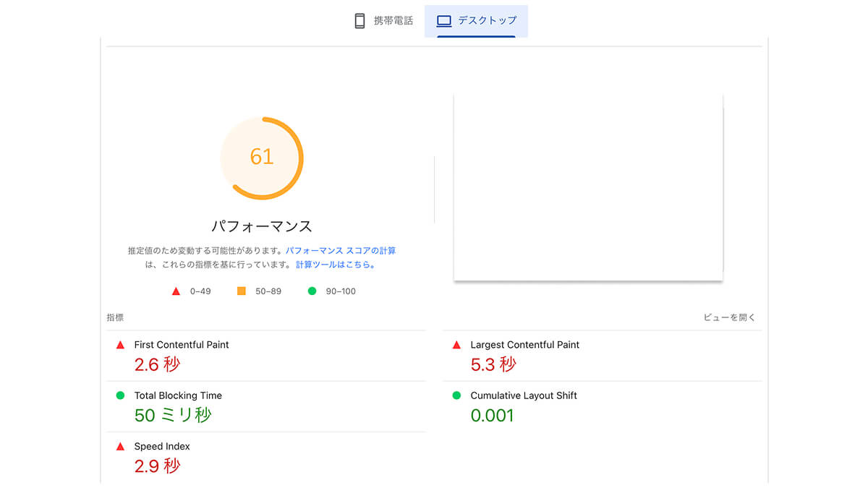Image resolution: width=868 pixels, height=488 pixels.
Task: Click the red triangle beside First Contentful Paint
Action: (121, 346)
